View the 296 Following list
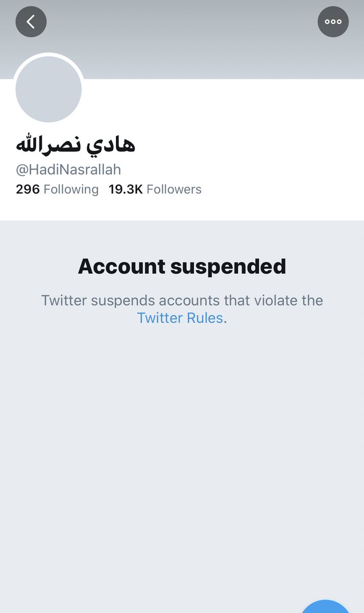The height and width of the screenshot is (613, 364). point(57,190)
